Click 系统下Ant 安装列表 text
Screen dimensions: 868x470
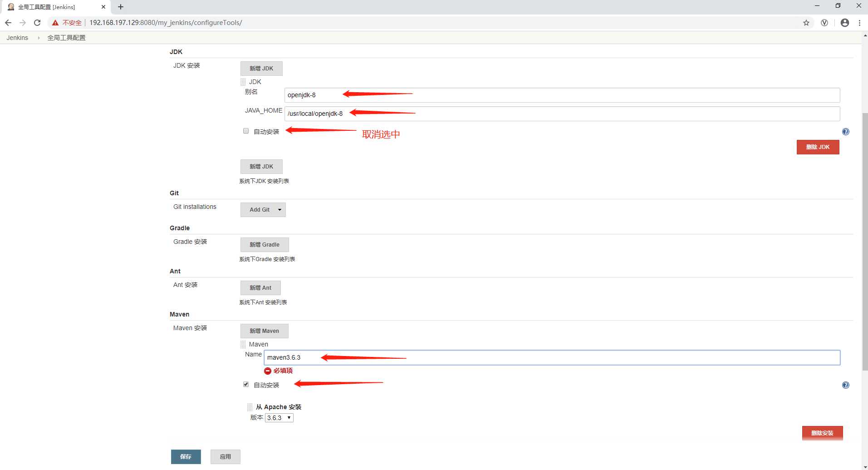[x=263, y=302]
